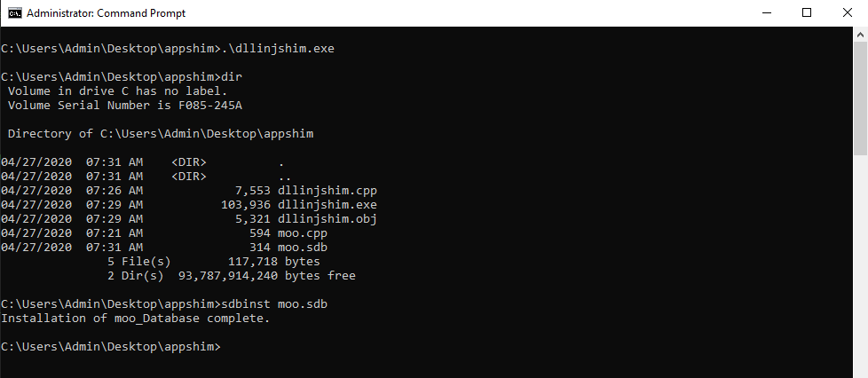Open the Command Prompt system menu icon

(14, 13)
